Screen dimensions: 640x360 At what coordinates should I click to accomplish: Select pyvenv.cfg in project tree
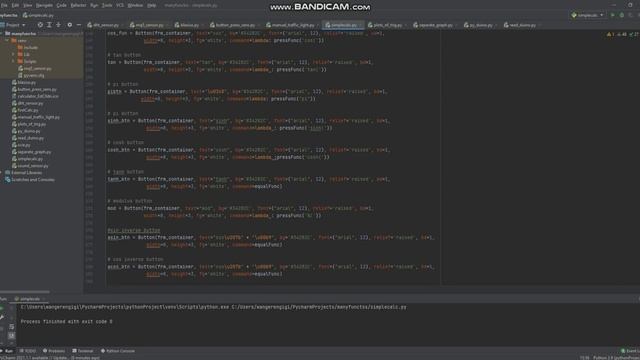point(31,76)
